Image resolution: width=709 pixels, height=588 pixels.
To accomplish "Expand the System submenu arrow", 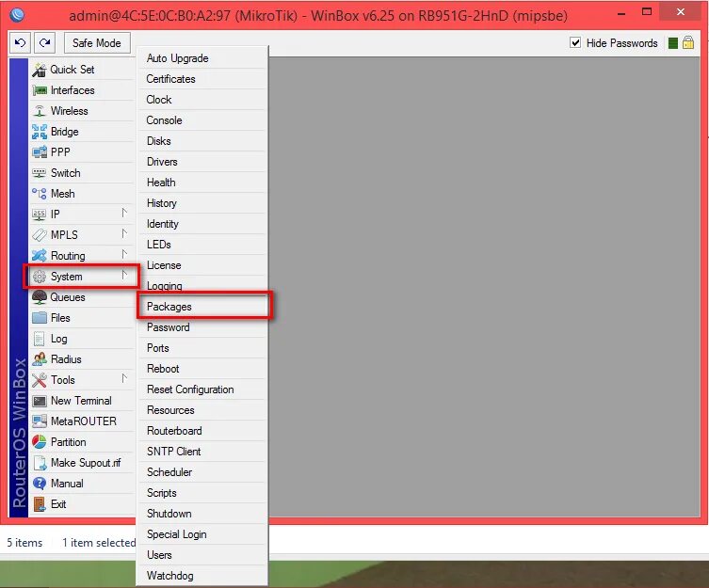I will [x=124, y=276].
